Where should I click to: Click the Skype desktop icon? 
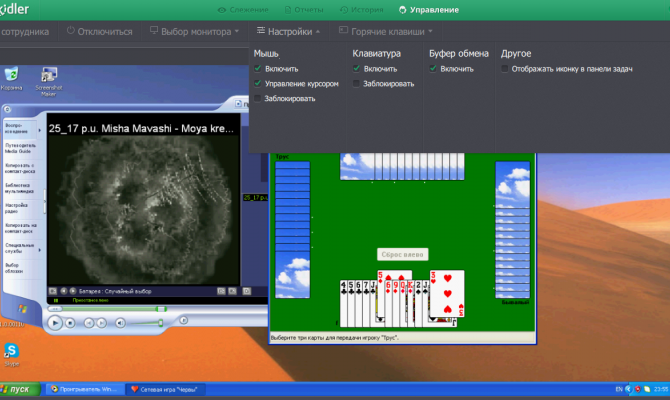(12, 354)
